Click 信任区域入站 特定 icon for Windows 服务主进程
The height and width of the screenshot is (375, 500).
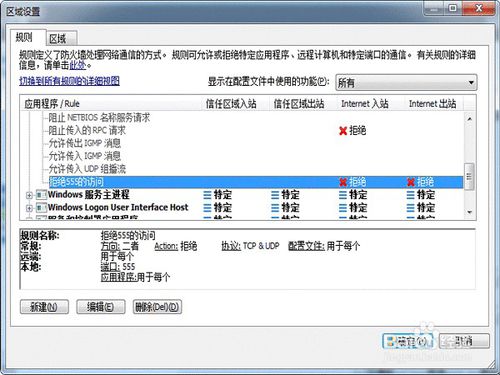208,195
